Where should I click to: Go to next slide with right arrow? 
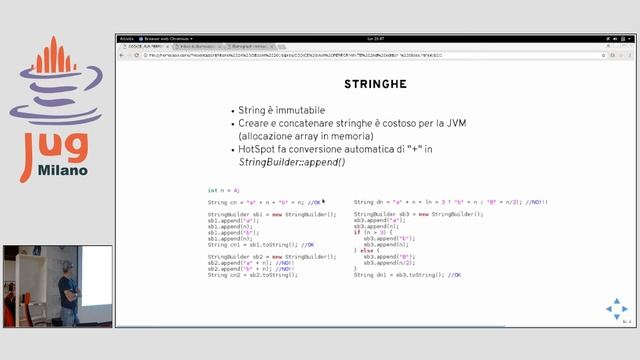(625, 309)
